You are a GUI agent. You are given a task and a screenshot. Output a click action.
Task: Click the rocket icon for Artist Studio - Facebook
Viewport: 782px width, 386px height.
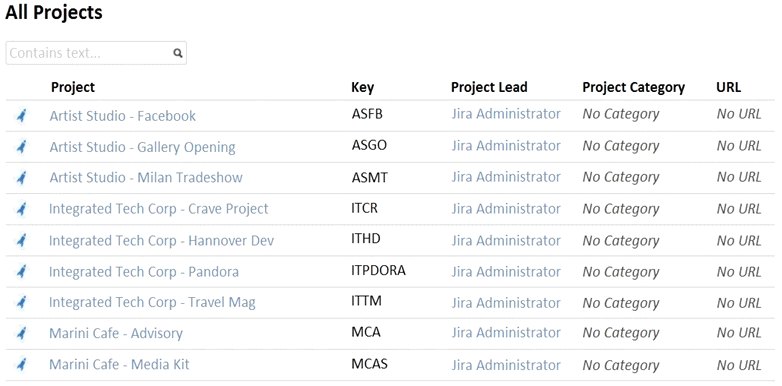[x=21, y=116]
